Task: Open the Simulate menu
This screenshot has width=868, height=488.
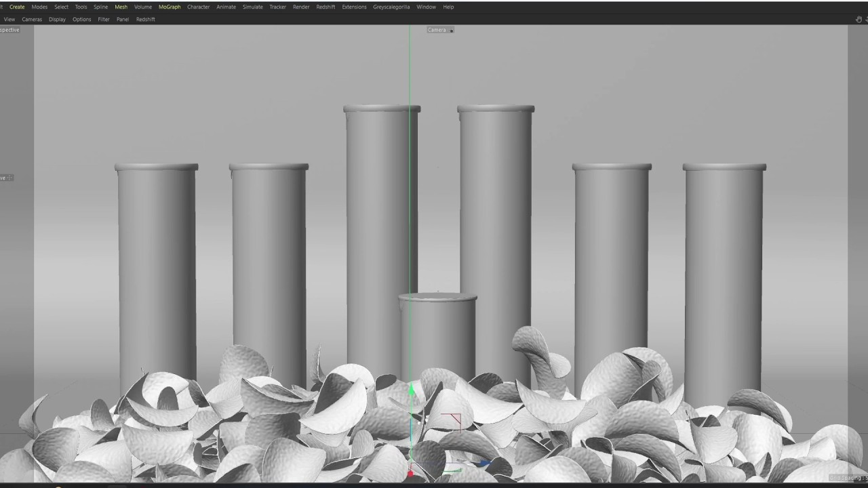Action: (252, 7)
